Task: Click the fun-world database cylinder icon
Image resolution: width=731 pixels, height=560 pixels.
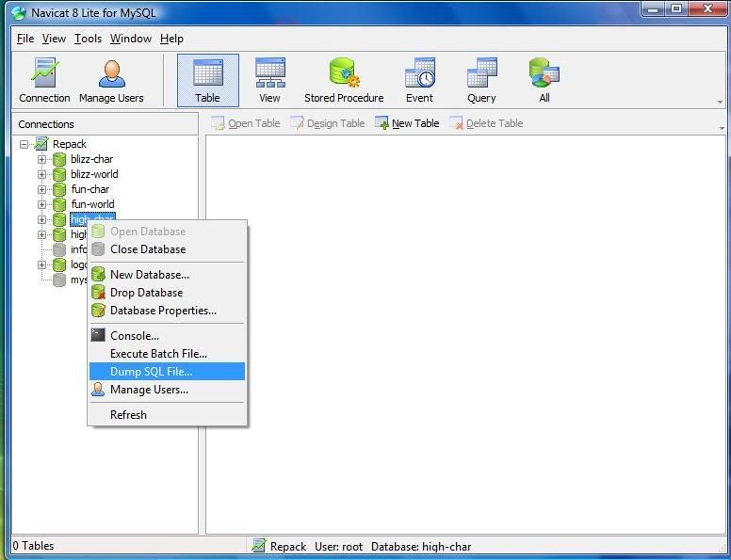Action: coord(59,204)
